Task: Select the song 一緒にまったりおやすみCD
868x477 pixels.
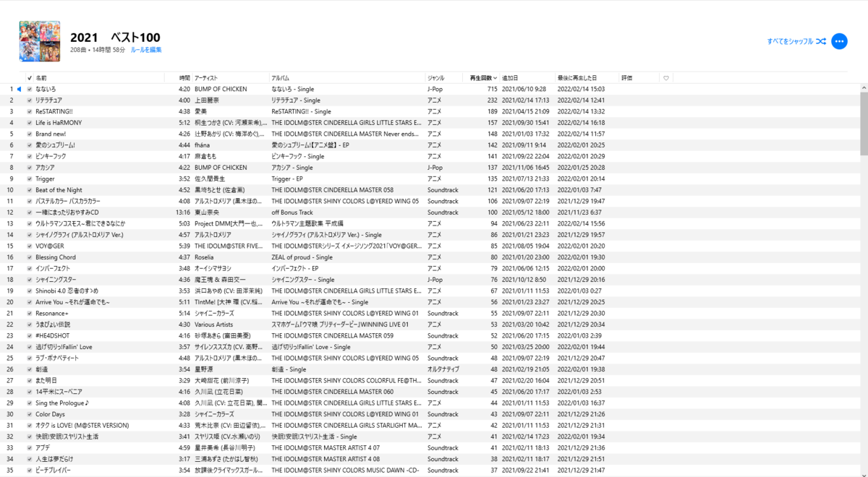Action: point(67,212)
